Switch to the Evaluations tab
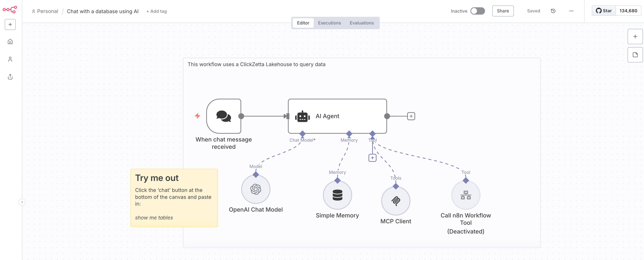Screen dimensions: 644x260 point(362,23)
